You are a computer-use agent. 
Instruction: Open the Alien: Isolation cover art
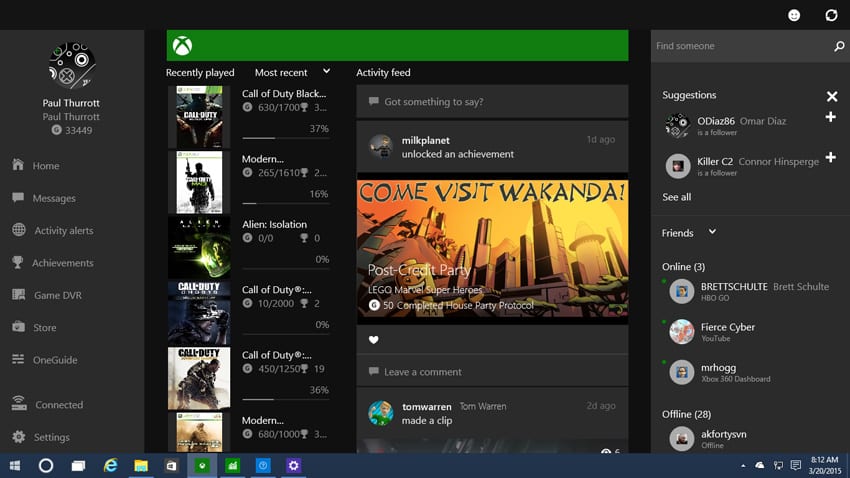pyautogui.click(x=199, y=248)
